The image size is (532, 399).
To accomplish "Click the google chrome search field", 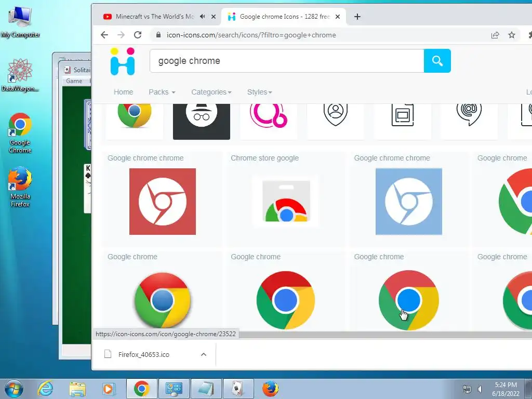I will (x=287, y=61).
